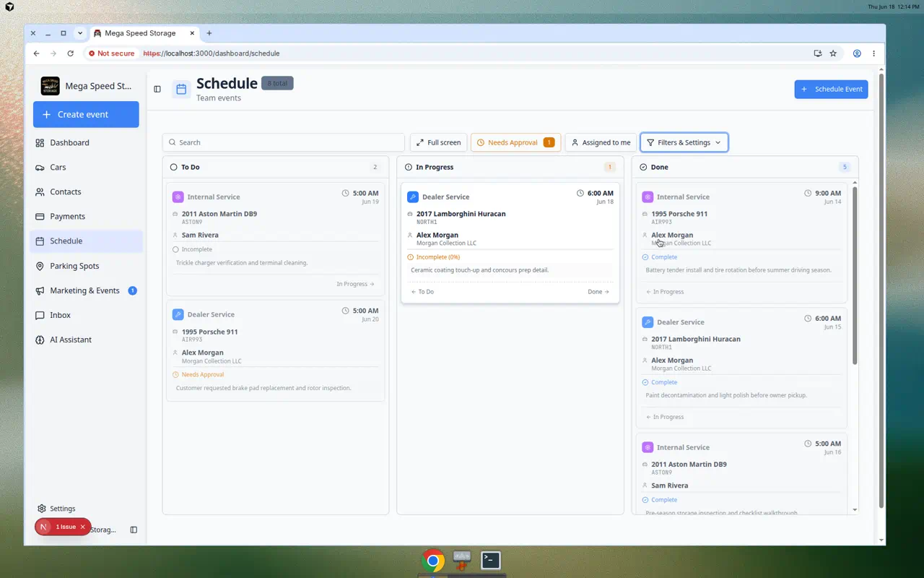Click 2017 Lamborghini Huracan title in In Progress
This screenshot has height=578, width=924.
pyautogui.click(x=461, y=214)
